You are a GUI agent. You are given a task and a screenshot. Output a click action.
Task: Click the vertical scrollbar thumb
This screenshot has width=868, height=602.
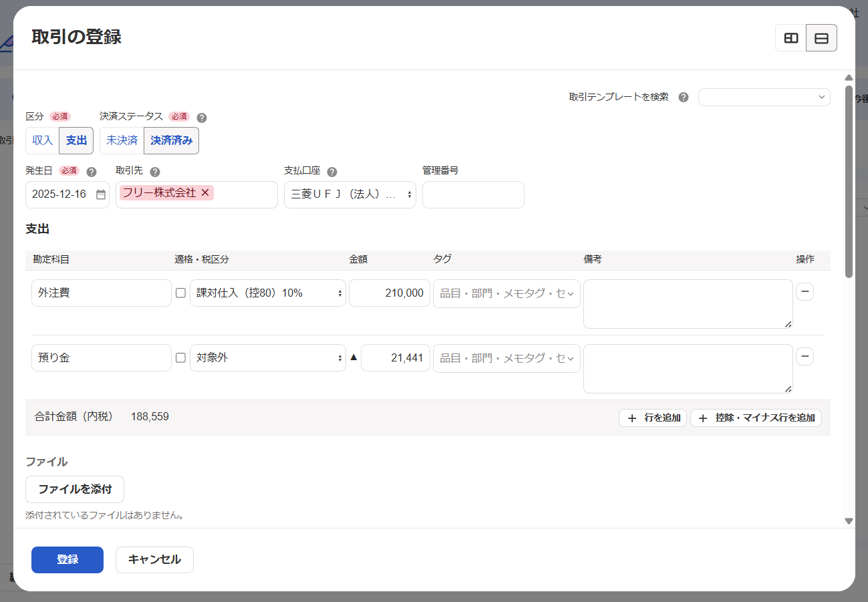(849, 181)
